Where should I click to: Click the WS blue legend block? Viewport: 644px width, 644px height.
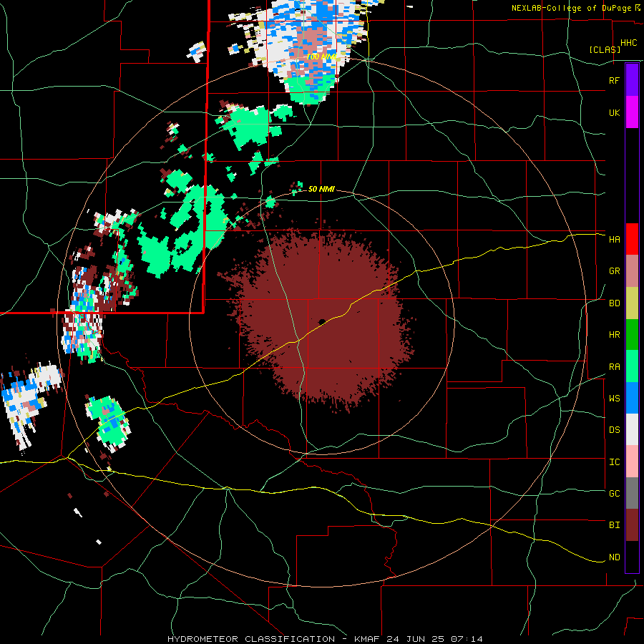632,398
